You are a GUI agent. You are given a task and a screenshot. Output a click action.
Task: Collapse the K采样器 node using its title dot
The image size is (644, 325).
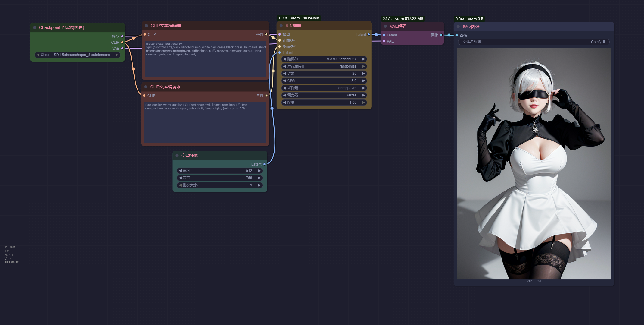281,26
